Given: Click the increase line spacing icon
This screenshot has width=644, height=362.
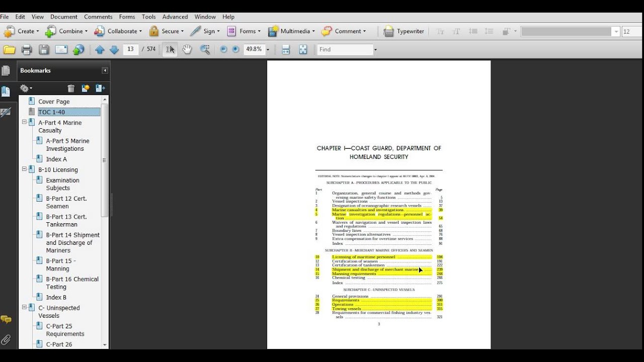Looking at the screenshot, I should point(489,31).
